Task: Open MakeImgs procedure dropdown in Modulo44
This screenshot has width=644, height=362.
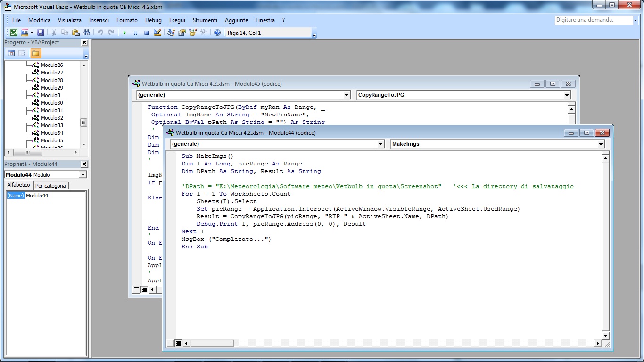Action: (x=601, y=144)
